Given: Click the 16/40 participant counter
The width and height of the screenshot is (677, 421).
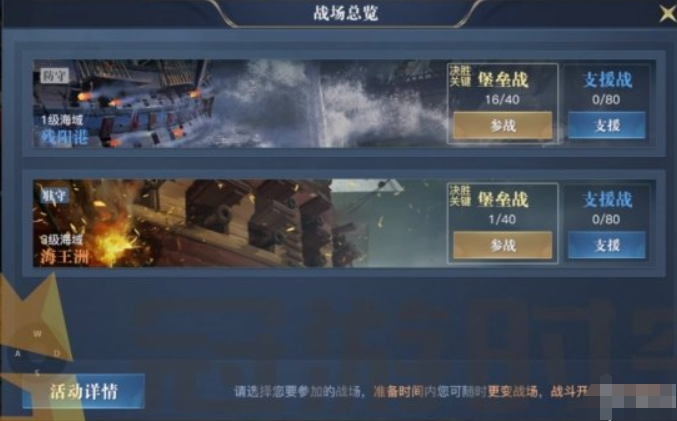Looking at the screenshot, I should pos(502,100).
